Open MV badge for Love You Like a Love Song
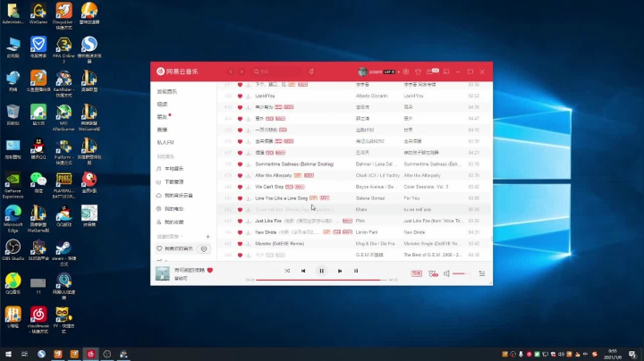The image size is (644, 361). pyautogui.click(x=325, y=197)
